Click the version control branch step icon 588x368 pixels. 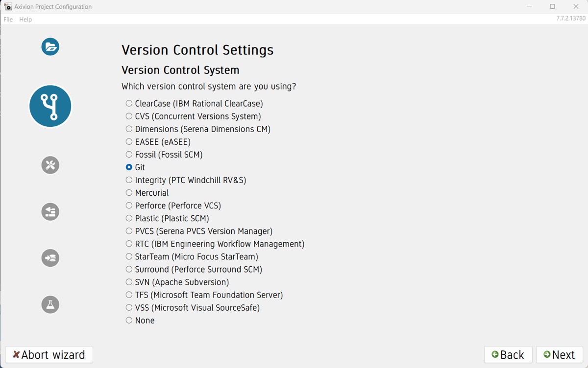50,106
